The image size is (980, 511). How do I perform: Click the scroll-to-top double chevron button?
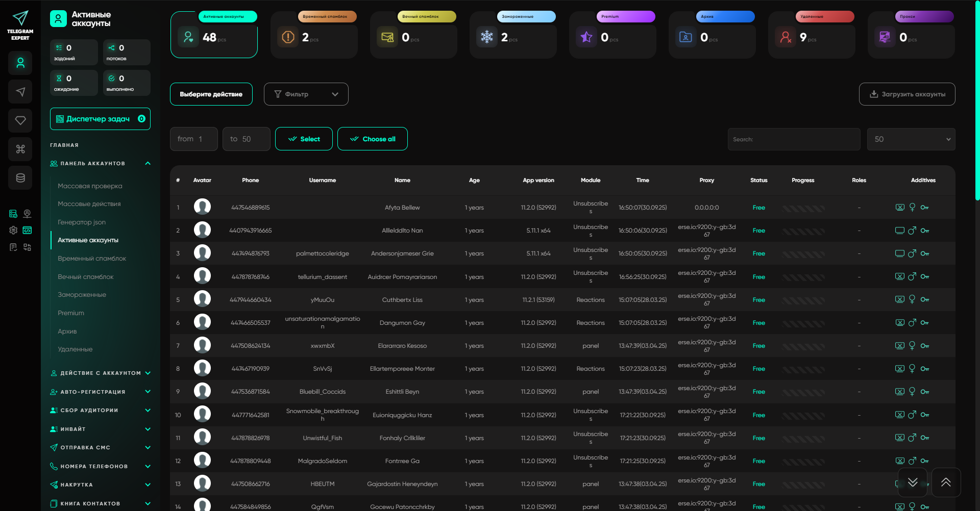point(946,482)
